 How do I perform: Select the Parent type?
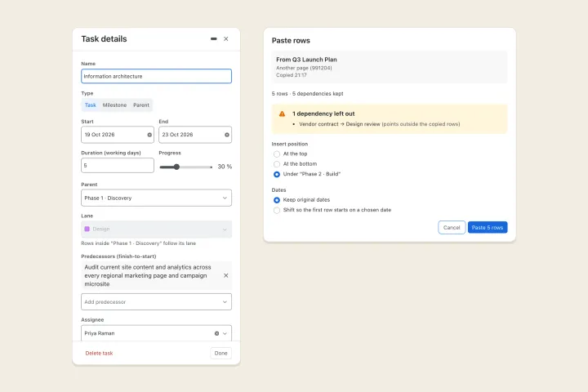(x=141, y=105)
